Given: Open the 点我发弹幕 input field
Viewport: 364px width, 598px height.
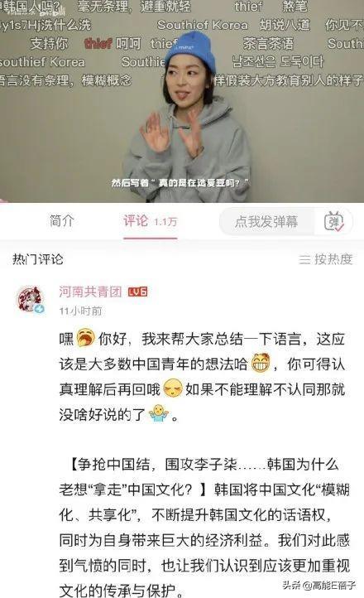Looking at the screenshot, I should click(266, 222).
